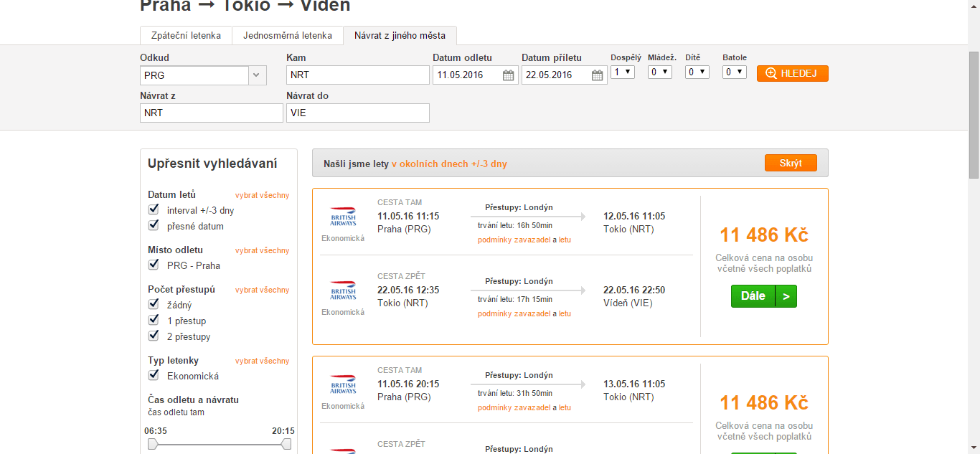Viewport: 980px width, 454px height.
Task: Click the 06:35 departure time slider handle
Action: (x=152, y=445)
